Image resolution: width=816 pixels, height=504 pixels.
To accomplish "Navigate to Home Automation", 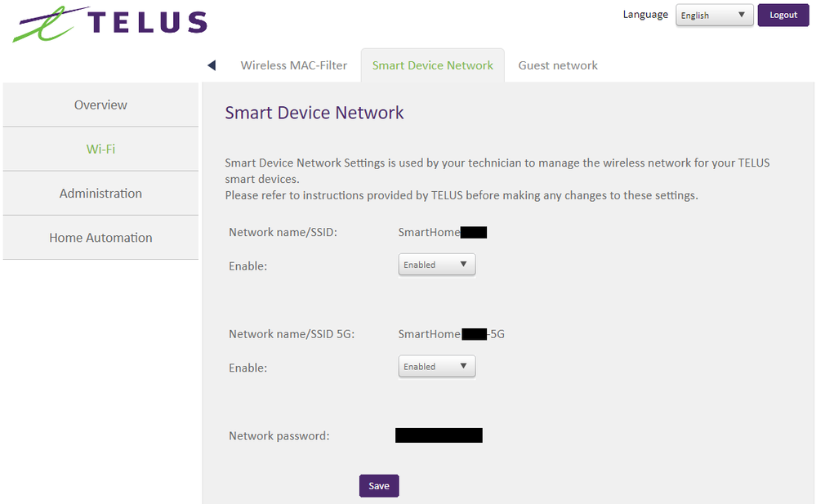I will coord(100,238).
